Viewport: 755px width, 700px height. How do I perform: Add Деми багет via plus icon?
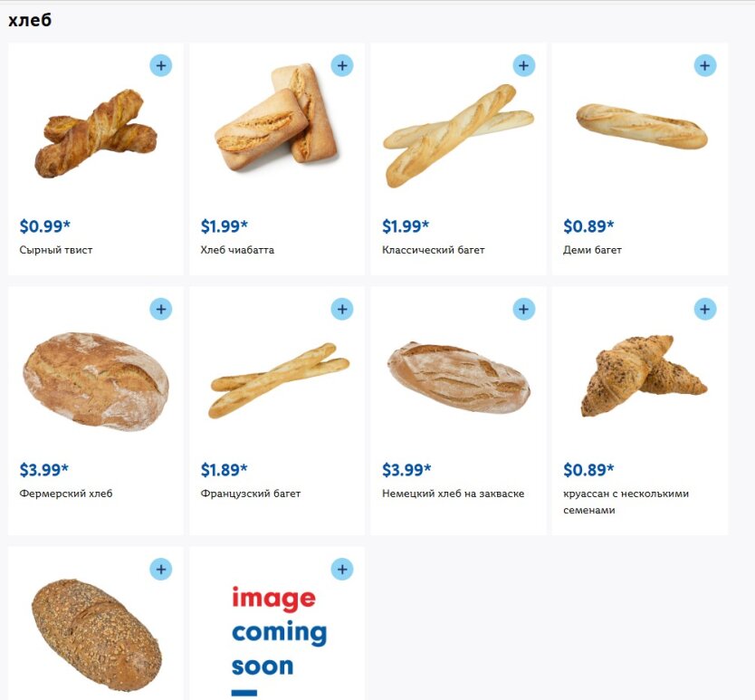pyautogui.click(x=705, y=65)
